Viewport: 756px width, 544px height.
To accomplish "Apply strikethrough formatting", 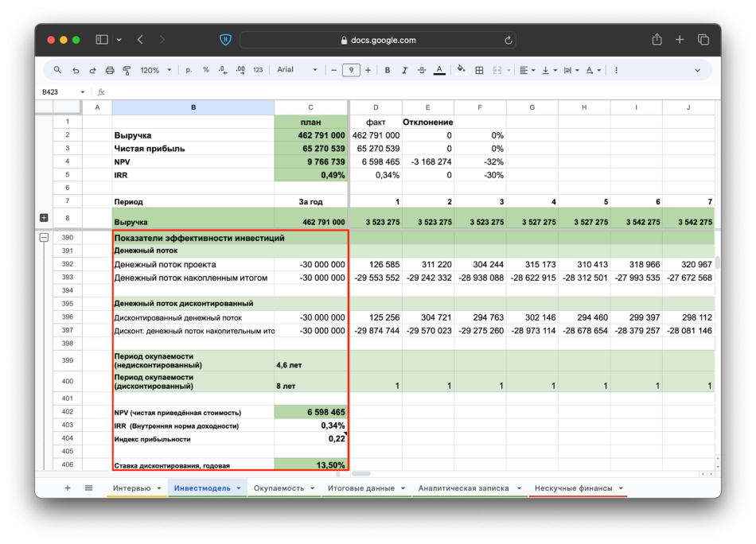I will [x=422, y=70].
